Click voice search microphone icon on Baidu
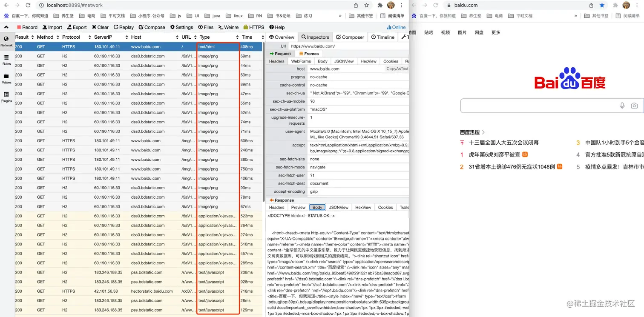Image resolution: width=644 pixels, height=317 pixels. pyautogui.click(x=622, y=106)
